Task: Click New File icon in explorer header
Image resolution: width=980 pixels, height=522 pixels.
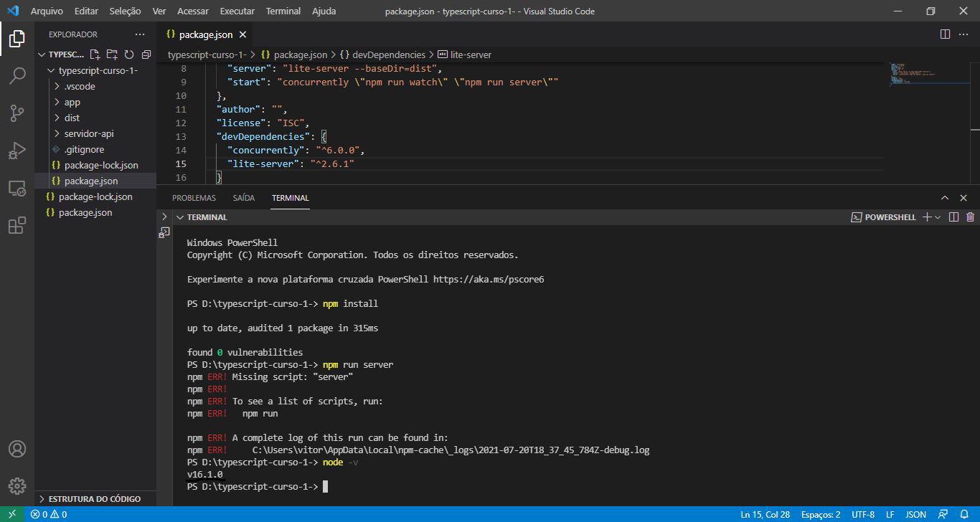Action: pyautogui.click(x=95, y=54)
